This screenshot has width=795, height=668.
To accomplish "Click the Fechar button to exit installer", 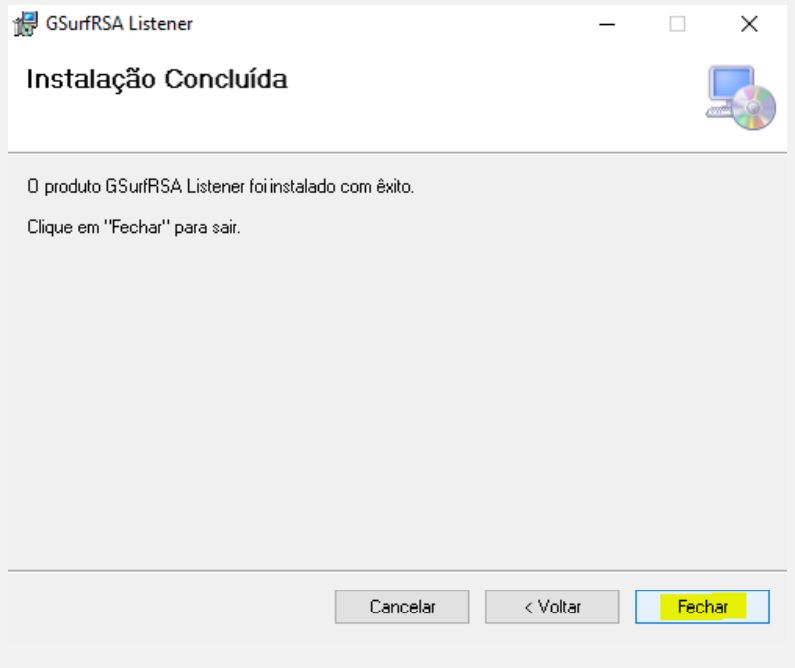I will tap(702, 607).
